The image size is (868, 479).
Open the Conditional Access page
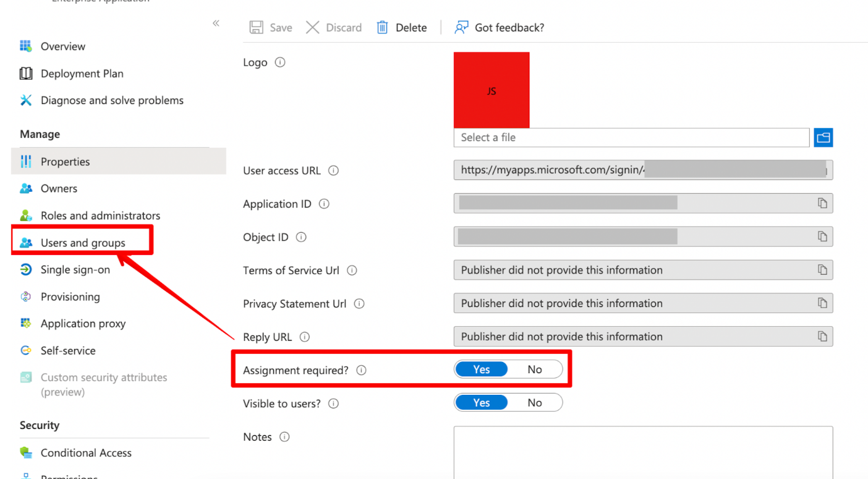pyautogui.click(x=86, y=453)
